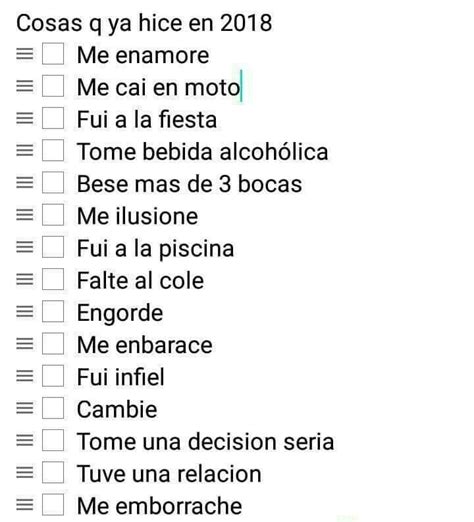474x522 pixels.
Task: Mark Fui infiel as done
Action: 53,376
